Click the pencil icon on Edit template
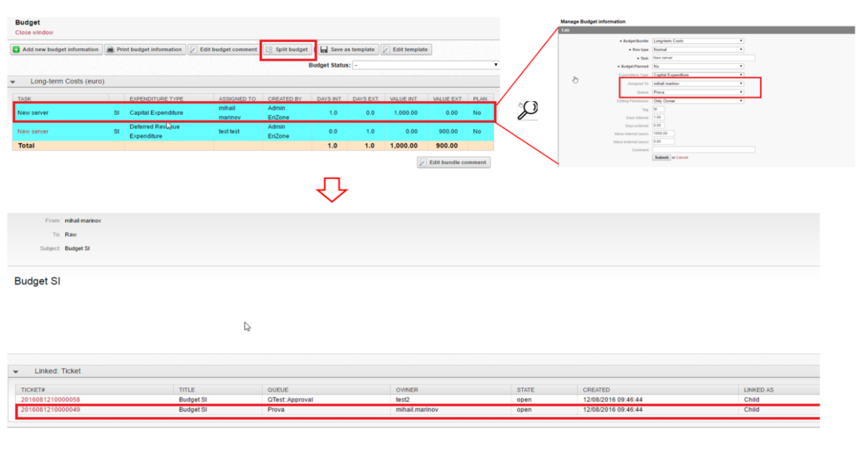This screenshot has height=468, width=868. click(x=387, y=49)
